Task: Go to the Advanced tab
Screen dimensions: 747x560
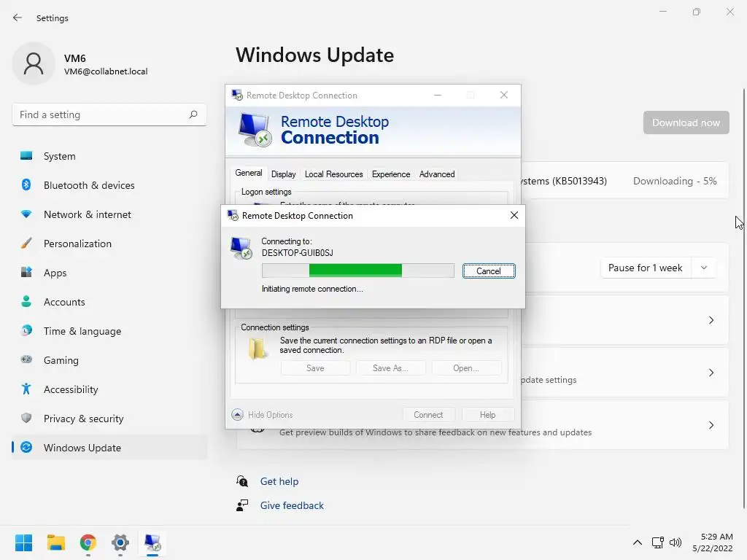Action: 437,174
